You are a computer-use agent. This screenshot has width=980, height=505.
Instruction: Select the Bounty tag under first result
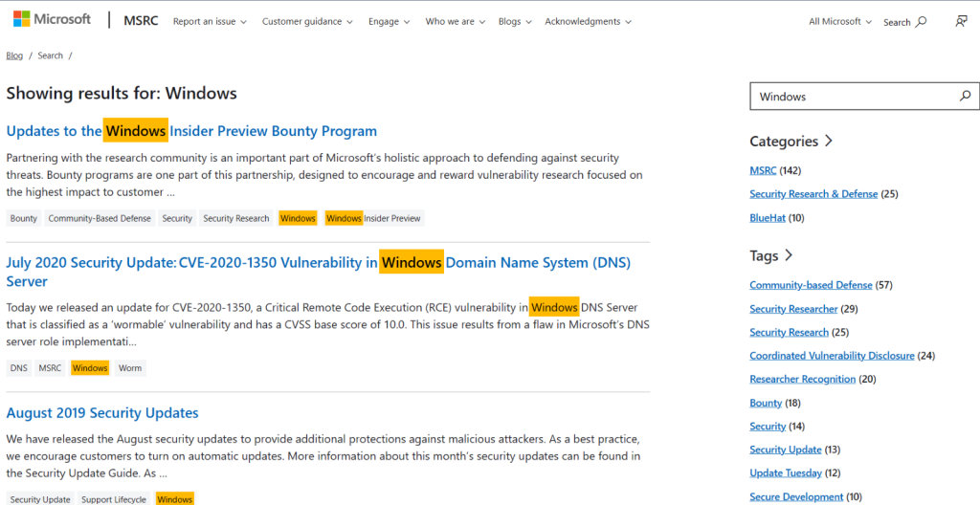click(x=24, y=218)
